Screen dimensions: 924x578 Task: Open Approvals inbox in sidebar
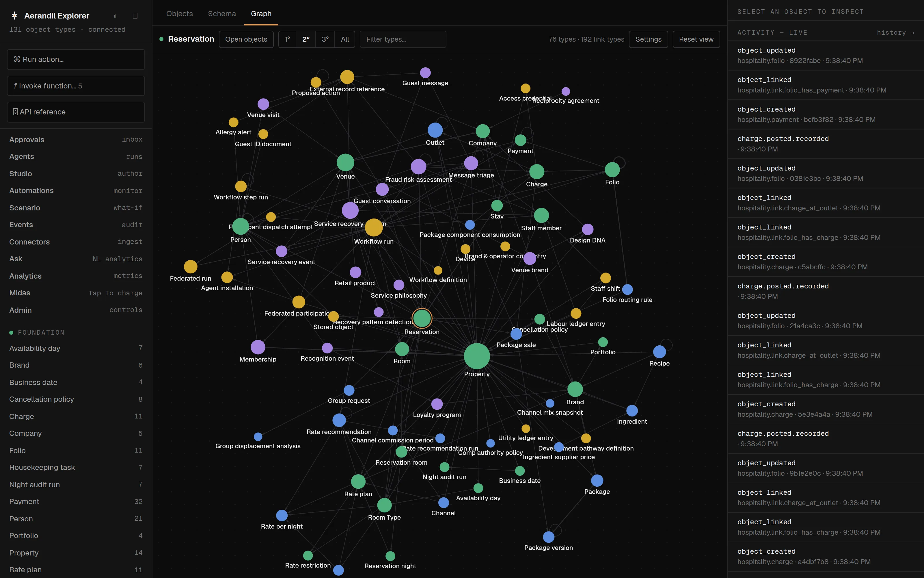coord(76,140)
